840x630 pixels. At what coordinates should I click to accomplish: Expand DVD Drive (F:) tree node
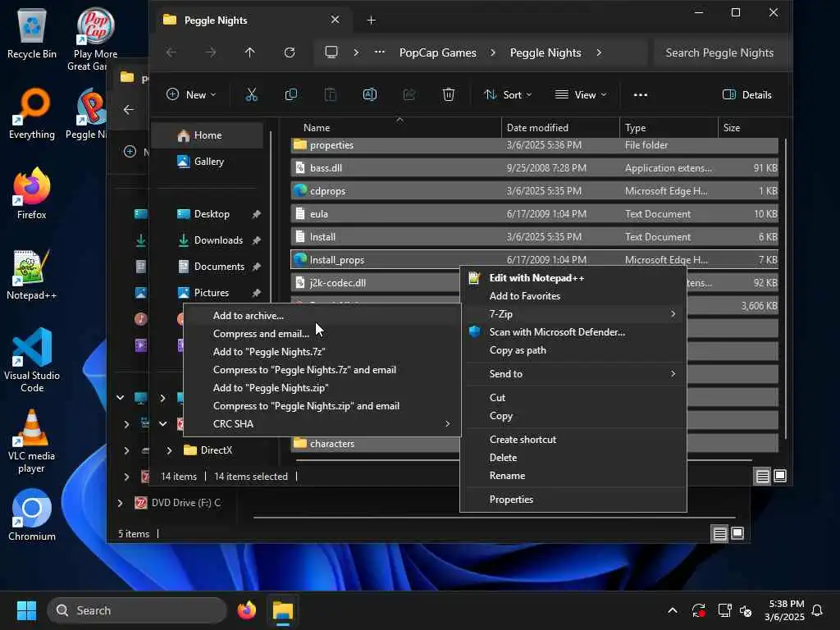coord(120,503)
